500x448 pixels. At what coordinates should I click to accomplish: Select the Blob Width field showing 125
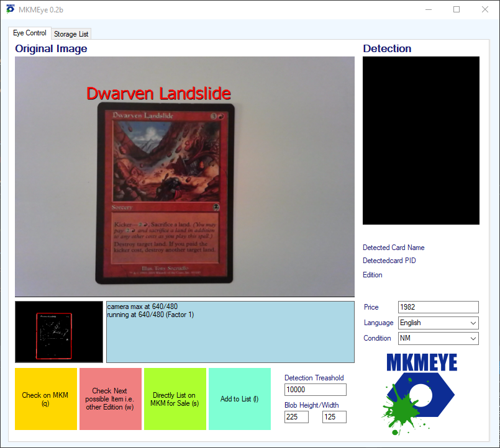[334, 417]
